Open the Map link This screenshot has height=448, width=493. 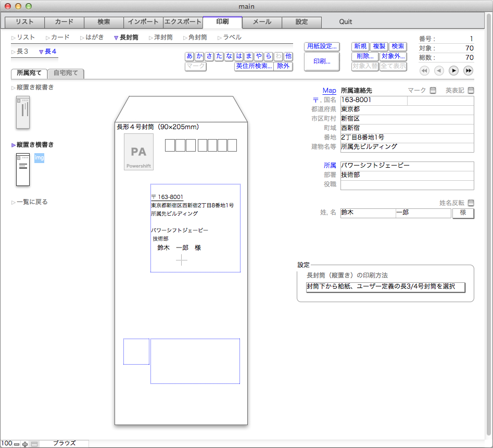(329, 91)
